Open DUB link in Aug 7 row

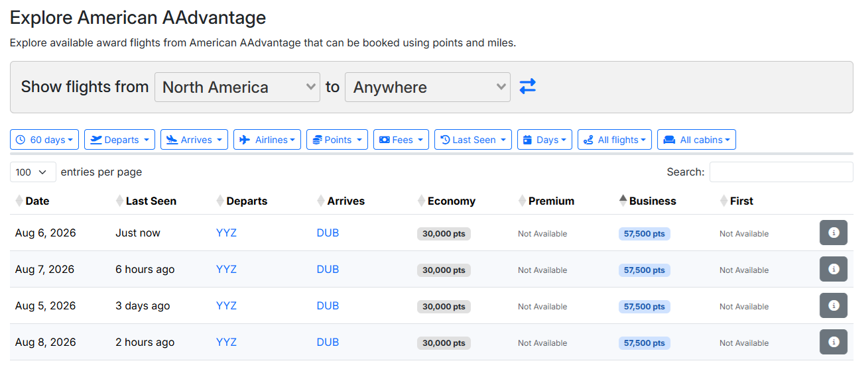[x=328, y=269]
